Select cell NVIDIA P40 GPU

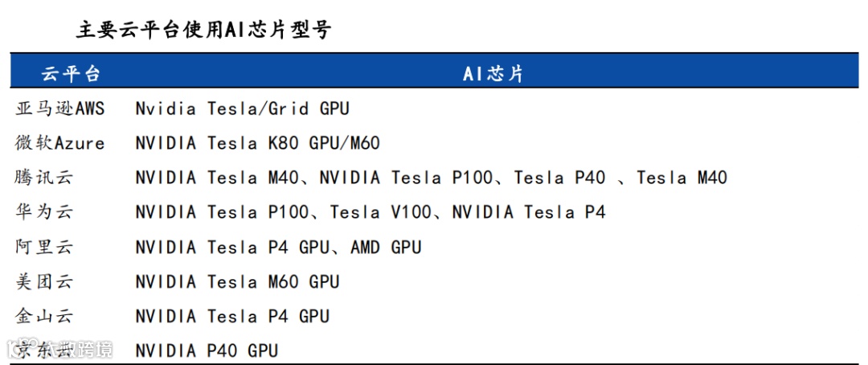click(207, 351)
